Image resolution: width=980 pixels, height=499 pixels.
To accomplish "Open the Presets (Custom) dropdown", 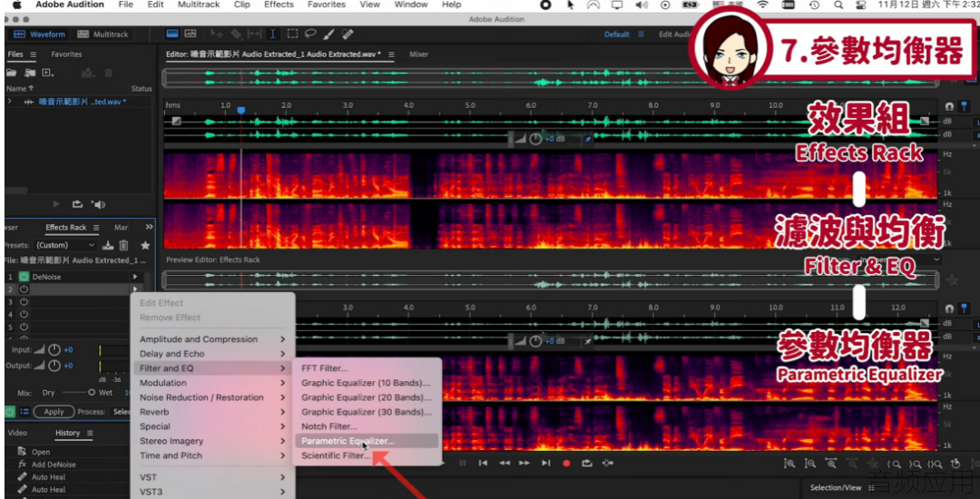I will click(65, 246).
